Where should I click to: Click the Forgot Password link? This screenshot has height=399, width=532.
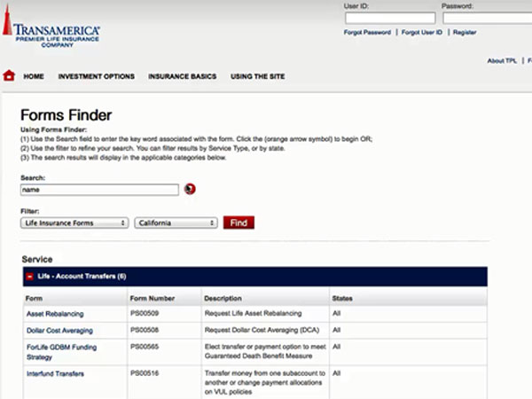[x=367, y=33]
